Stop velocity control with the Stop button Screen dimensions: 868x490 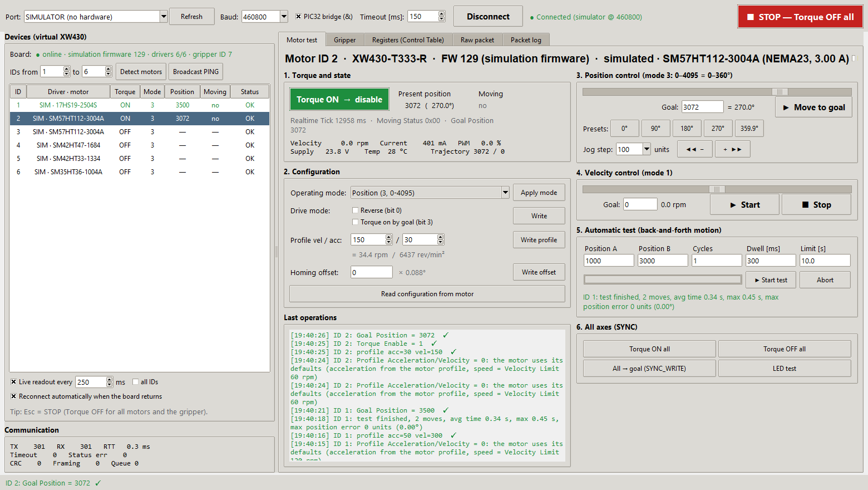click(x=816, y=205)
